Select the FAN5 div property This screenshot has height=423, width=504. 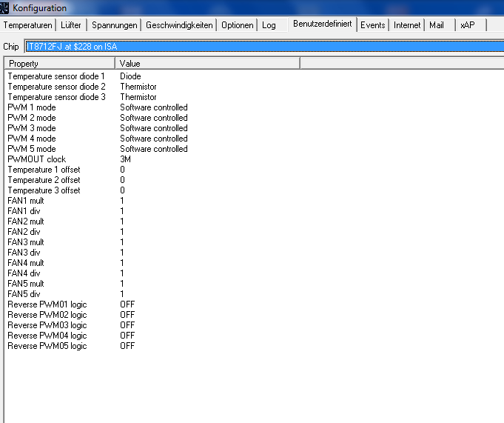(x=24, y=293)
